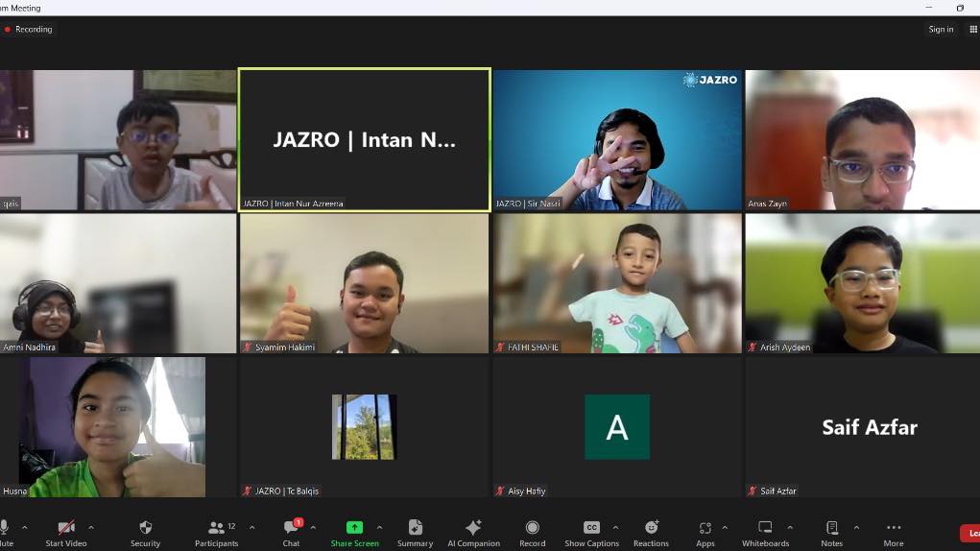Select the Sir Nasri video tile
This screenshot has height=551, width=980.
pos(617,139)
